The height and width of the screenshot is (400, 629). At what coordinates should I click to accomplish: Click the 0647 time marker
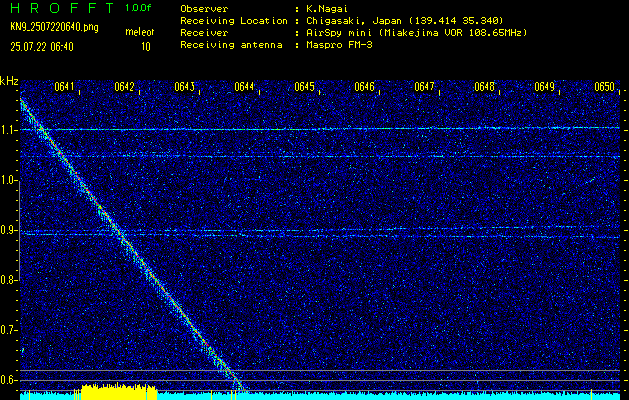tap(424, 87)
